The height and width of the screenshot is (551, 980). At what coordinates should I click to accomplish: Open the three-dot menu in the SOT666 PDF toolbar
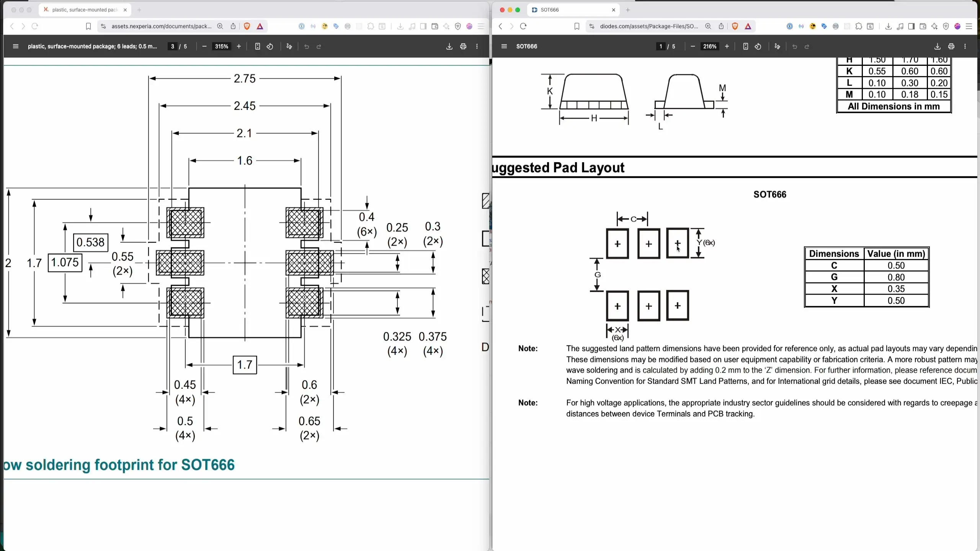965,46
